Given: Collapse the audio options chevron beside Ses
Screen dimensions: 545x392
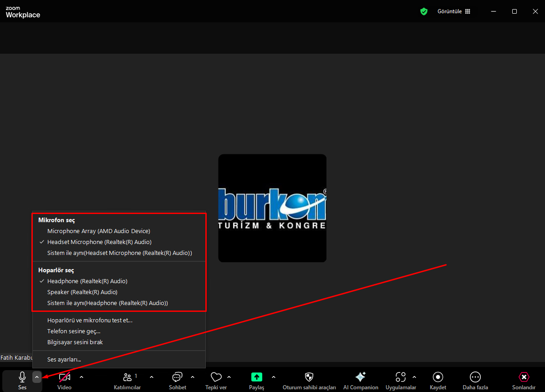Looking at the screenshot, I should (x=37, y=377).
